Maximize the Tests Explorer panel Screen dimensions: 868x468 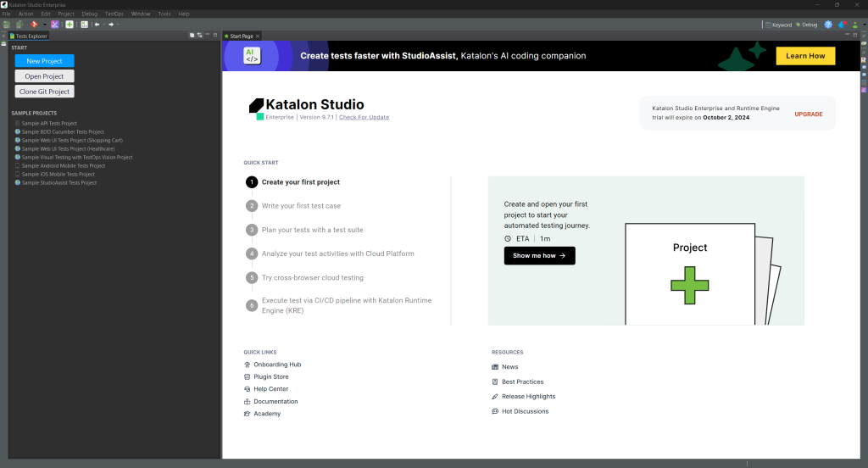pos(215,35)
